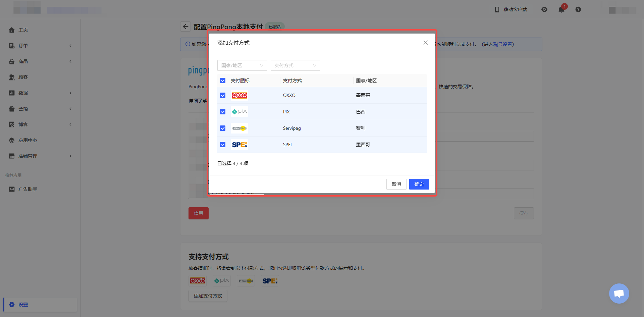Image resolution: width=644 pixels, height=317 pixels.
Task: Click pix thumbnail under 支持支付方式
Action: pos(222,281)
